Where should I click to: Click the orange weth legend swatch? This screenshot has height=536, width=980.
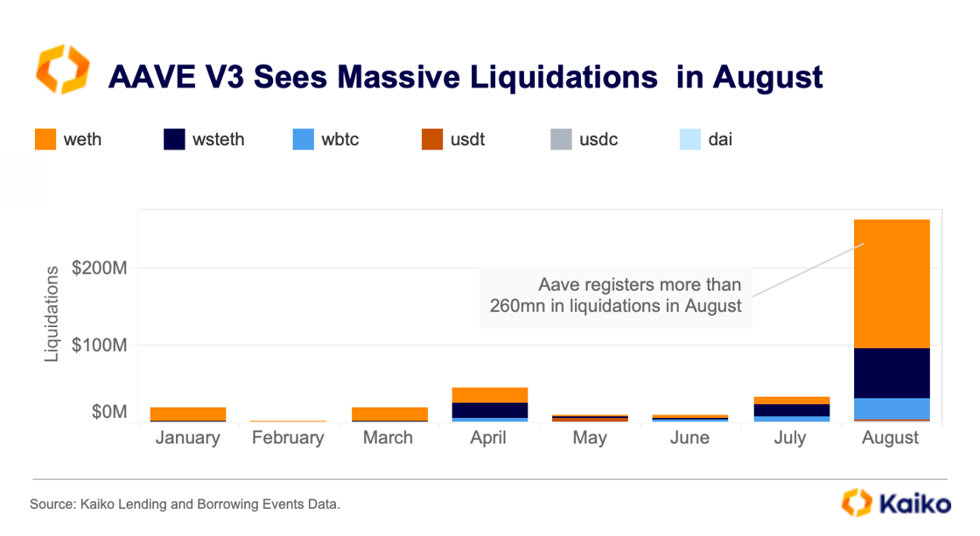click(x=45, y=139)
